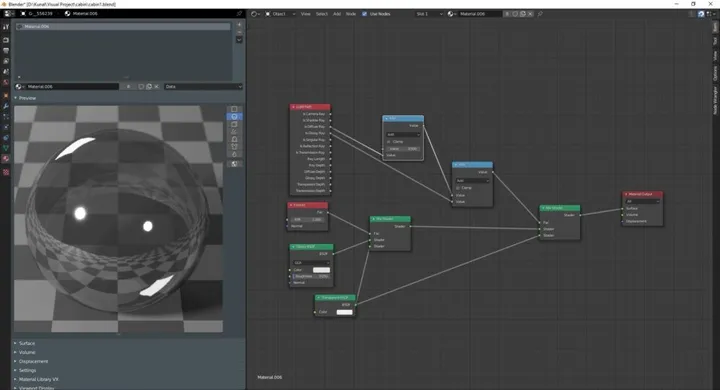Unlink Material.006 with the X icon

click(157, 86)
